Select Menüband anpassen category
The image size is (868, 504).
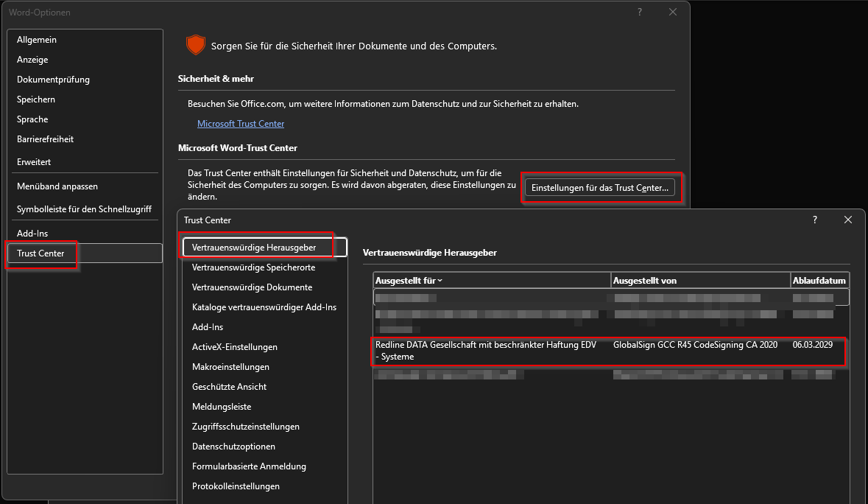point(57,187)
